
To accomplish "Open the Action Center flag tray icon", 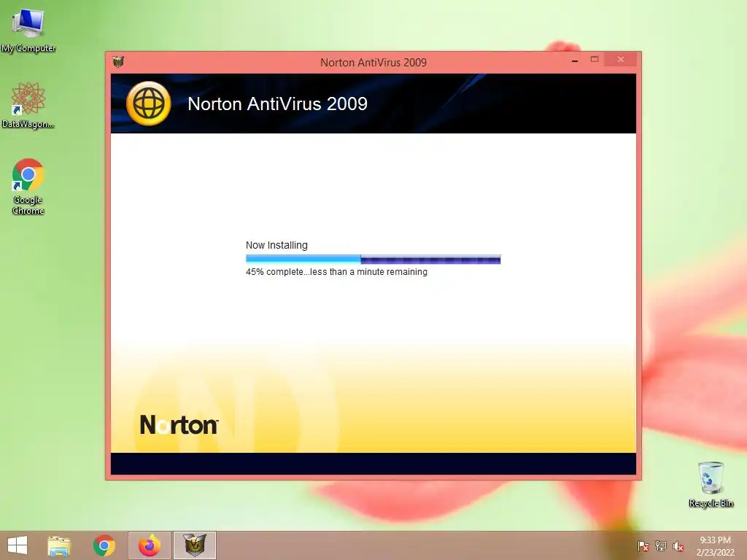I will (643, 546).
